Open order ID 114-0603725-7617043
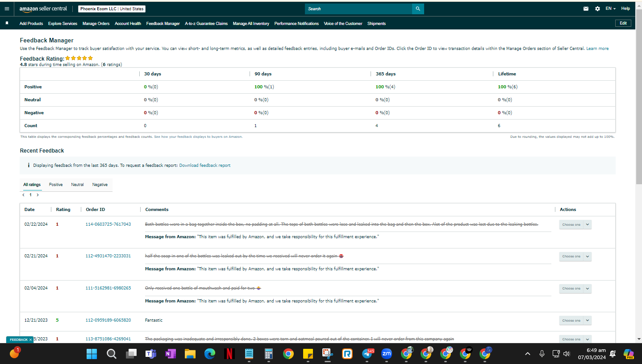This screenshot has height=364, width=642. click(108, 224)
